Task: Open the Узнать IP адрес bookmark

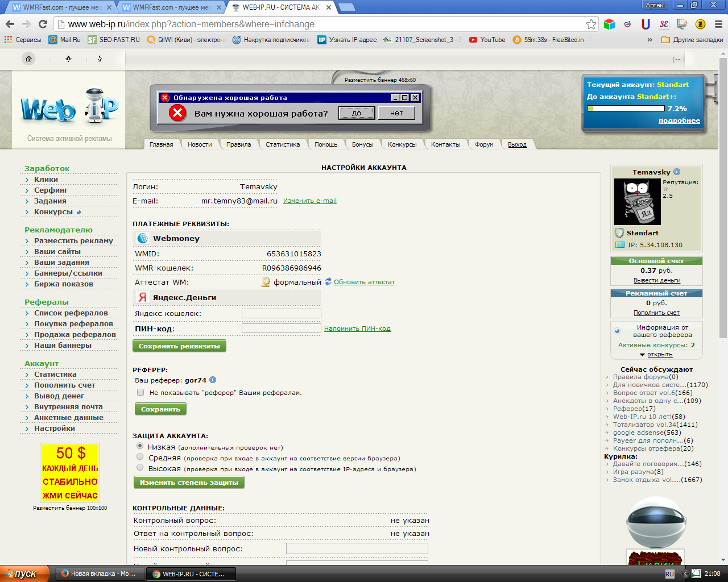Action: [x=347, y=40]
